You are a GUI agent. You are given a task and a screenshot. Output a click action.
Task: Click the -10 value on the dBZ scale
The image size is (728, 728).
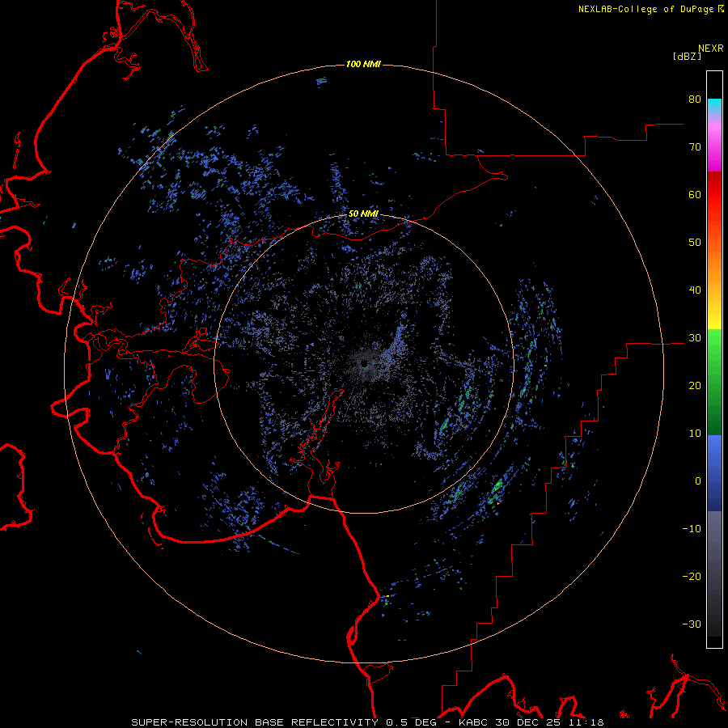(x=692, y=529)
